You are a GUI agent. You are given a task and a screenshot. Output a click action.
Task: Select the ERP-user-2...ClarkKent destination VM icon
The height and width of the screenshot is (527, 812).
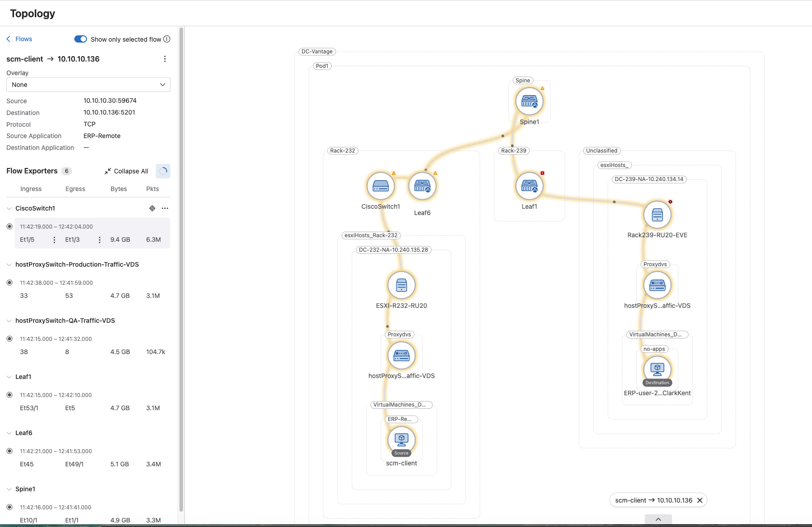coord(657,369)
